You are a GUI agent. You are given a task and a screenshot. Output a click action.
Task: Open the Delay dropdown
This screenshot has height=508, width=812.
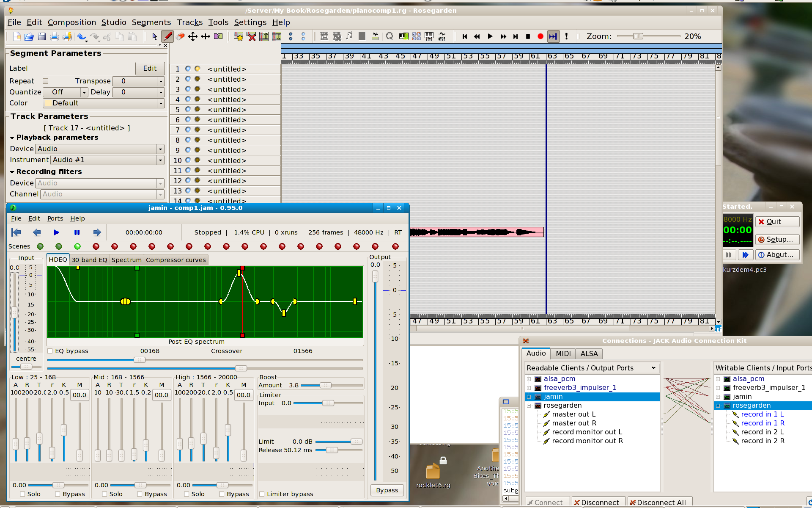(138, 92)
